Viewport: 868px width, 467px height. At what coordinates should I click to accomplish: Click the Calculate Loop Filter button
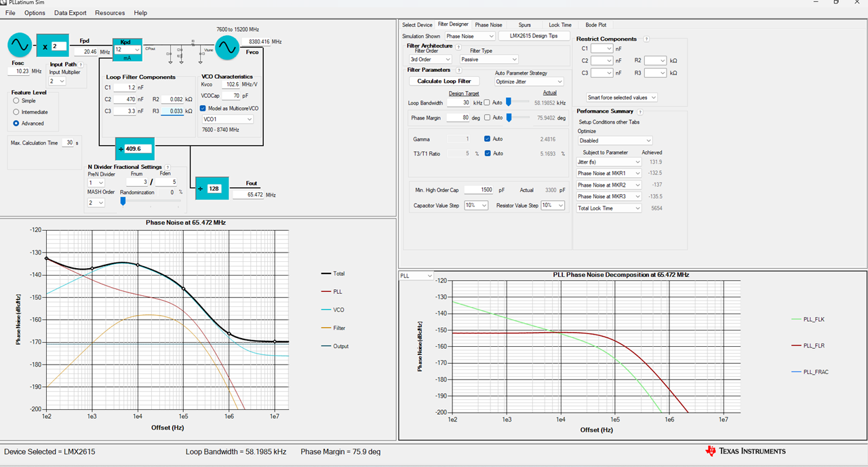coord(444,81)
